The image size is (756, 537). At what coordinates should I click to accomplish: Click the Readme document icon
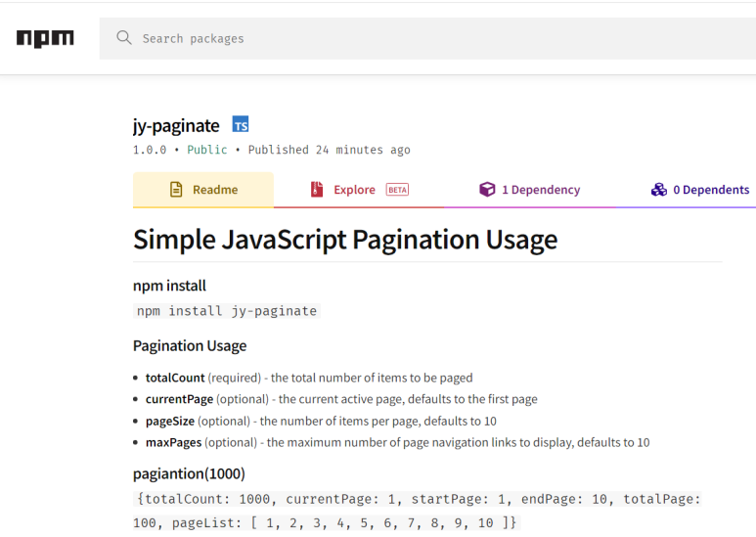[176, 190]
